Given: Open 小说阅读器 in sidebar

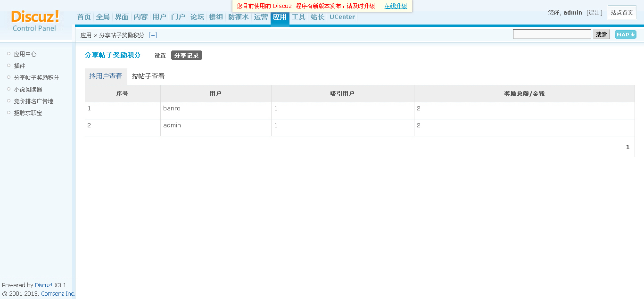Looking at the screenshot, I should point(28,90).
